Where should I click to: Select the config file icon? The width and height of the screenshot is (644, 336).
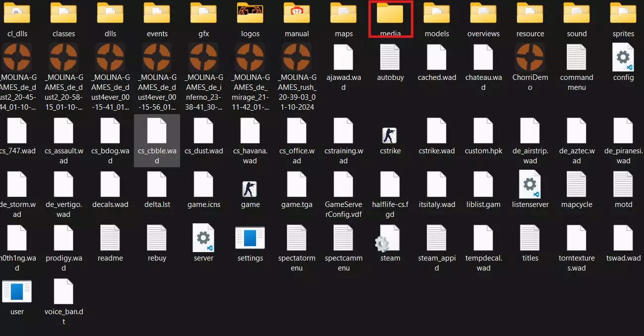(623, 62)
